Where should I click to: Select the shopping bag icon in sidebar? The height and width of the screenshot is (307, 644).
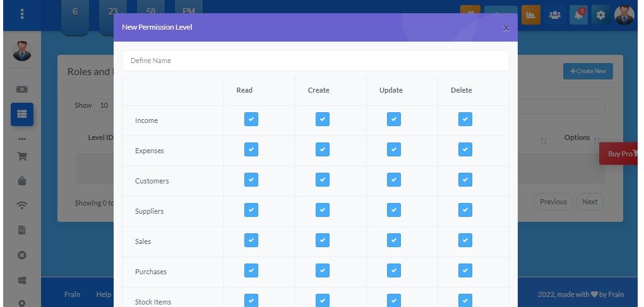pos(22,181)
